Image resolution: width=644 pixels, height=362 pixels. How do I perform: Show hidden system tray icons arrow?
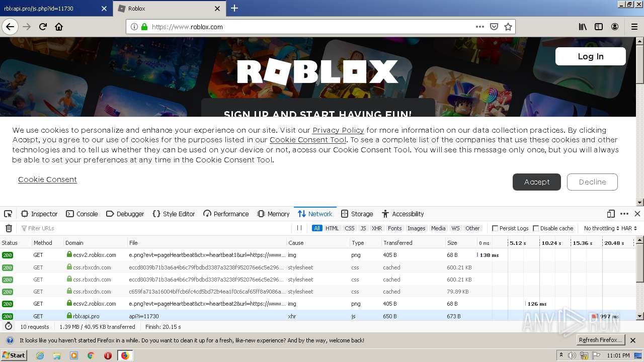point(561,355)
